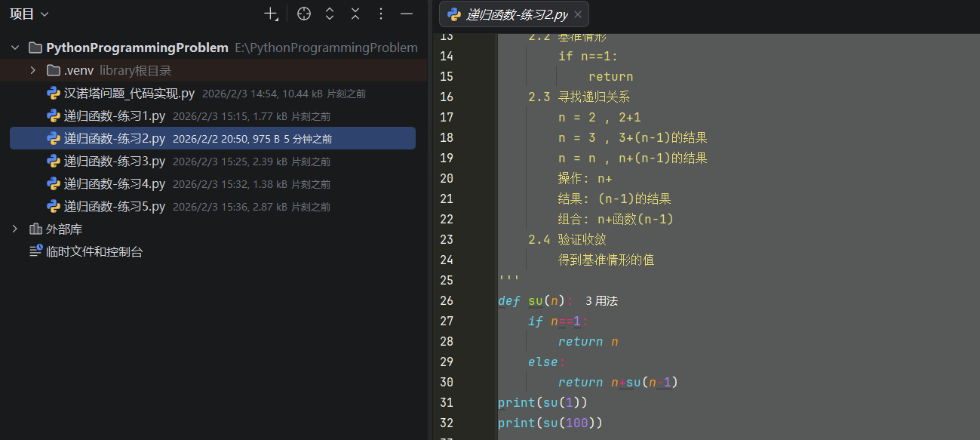Viewport: 980px width, 440px height.
Task: Click the 'if n==1:' line 27
Action: click(x=558, y=321)
